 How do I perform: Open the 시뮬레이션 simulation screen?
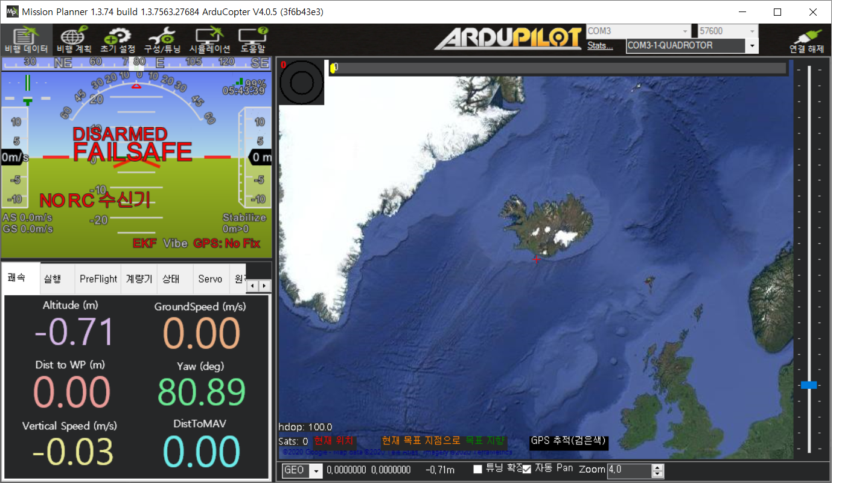pyautogui.click(x=209, y=40)
